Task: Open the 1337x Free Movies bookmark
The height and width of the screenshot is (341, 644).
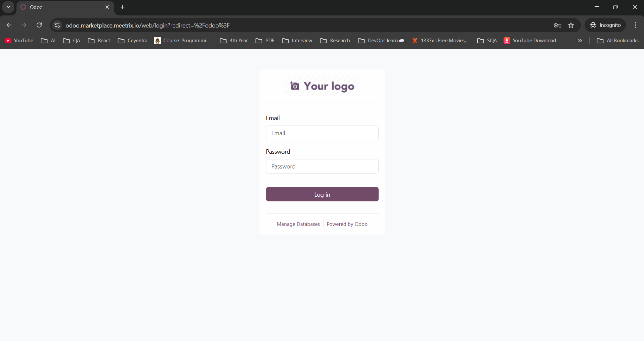Action: coord(441,41)
